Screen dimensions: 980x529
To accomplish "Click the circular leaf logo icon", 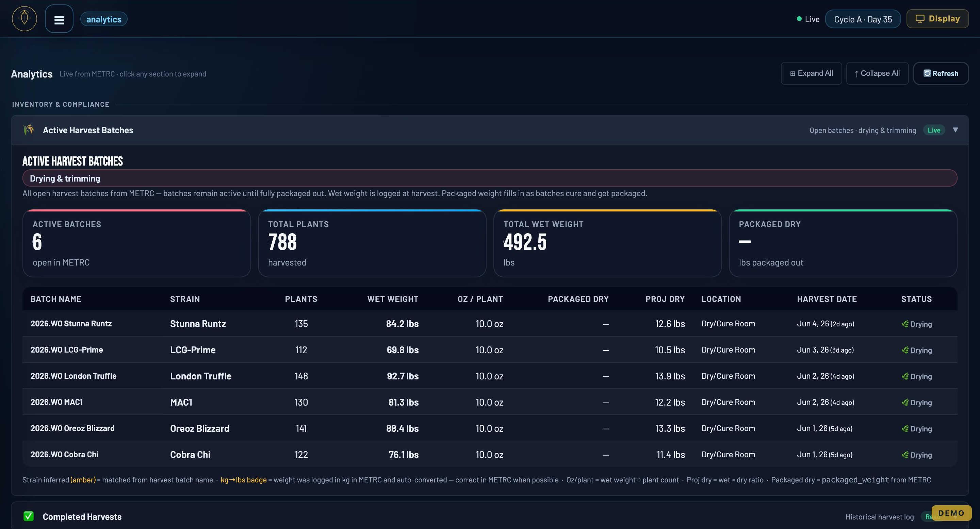I will click(24, 19).
